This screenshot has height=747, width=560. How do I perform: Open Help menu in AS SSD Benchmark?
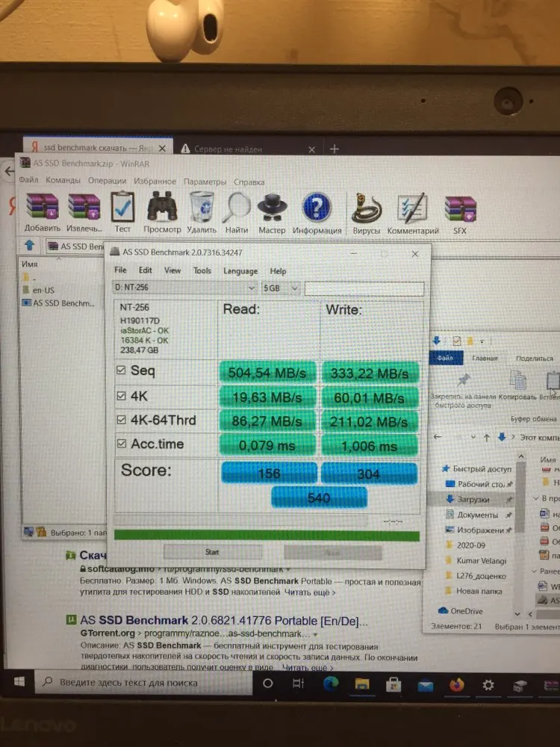[x=278, y=271]
